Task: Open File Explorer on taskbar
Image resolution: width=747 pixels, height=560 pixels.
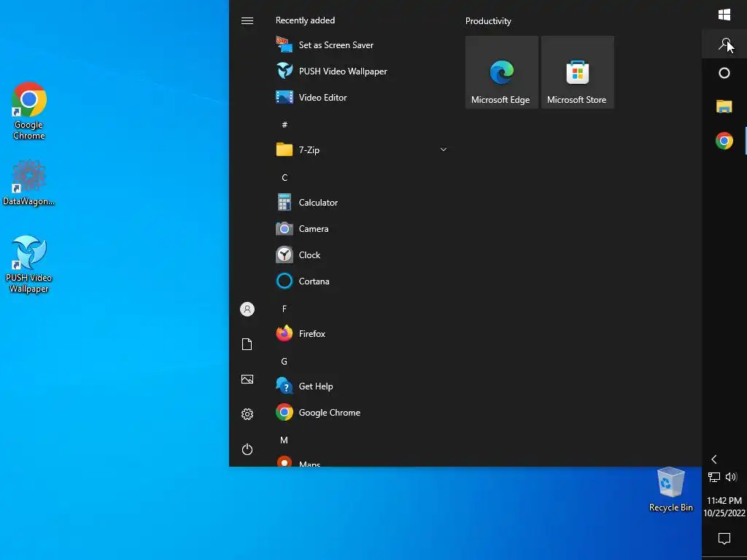Action: point(724,106)
